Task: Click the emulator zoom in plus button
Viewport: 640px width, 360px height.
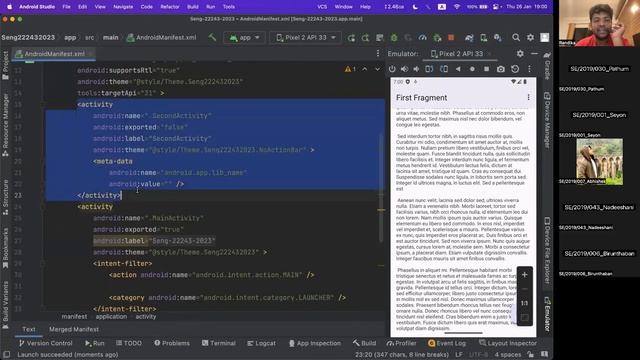Action: click(x=524, y=275)
